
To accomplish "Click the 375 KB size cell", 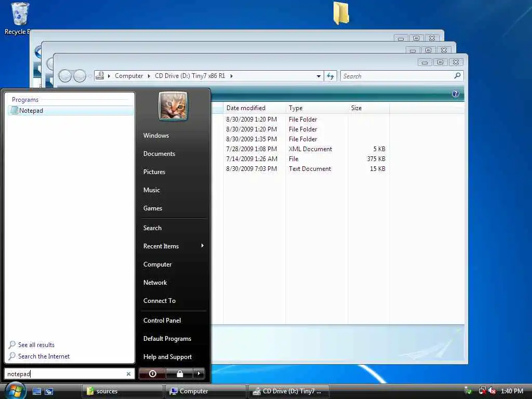I will (x=376, y=159).
